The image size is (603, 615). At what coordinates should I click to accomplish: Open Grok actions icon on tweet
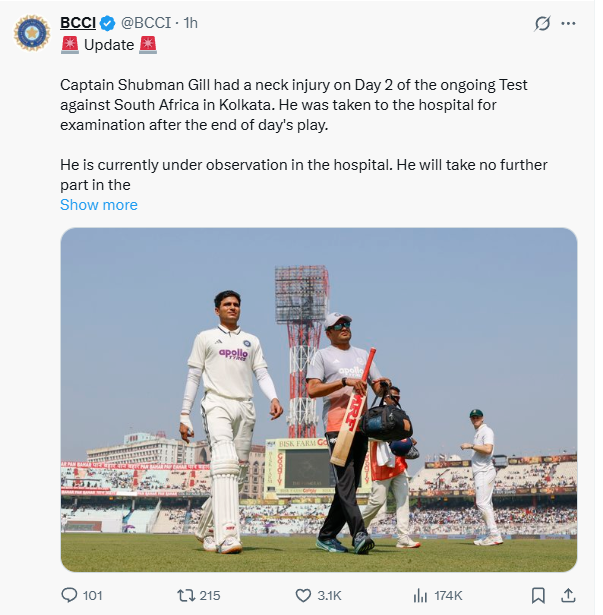(x=542, y=23)
